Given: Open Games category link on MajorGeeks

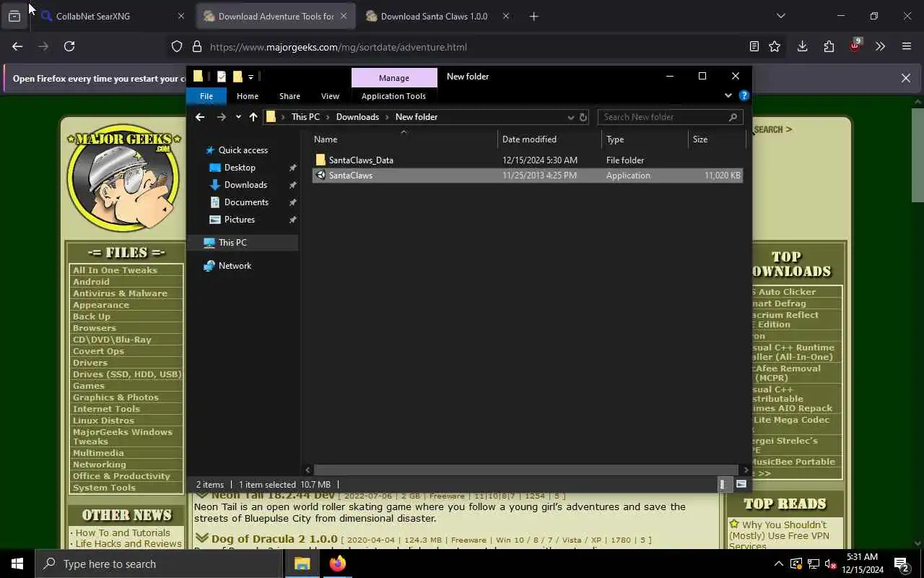Looking at the screenshot, I should 89,386.
